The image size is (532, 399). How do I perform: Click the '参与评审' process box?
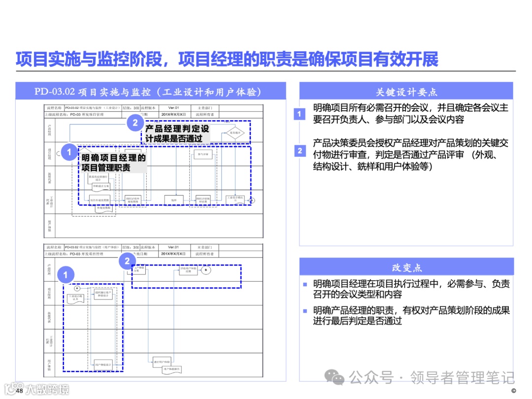click(x=203, y=154)
